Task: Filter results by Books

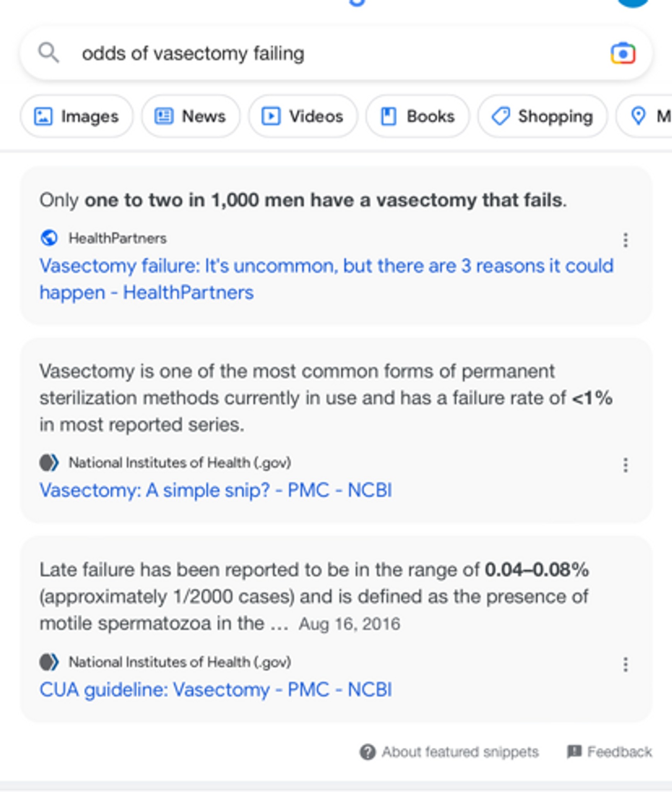Action: [x=417, y=116]
